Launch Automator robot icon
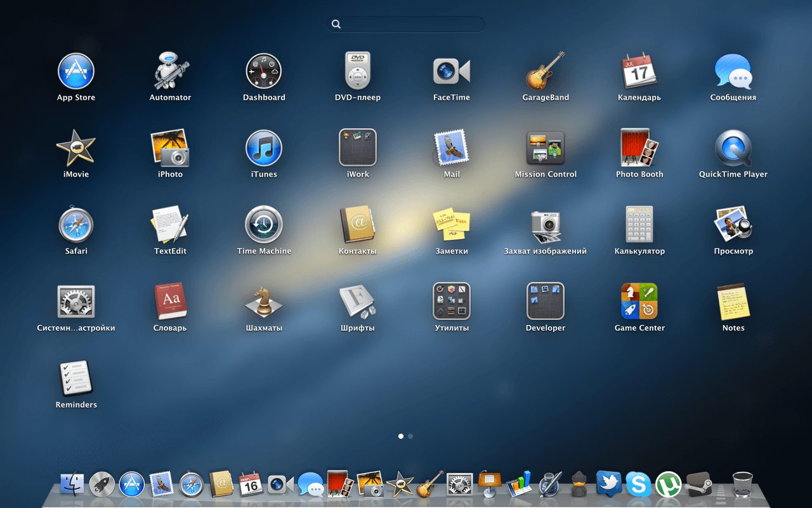Viewport: 812px width, 508px height. pyautogui.click(x=170, y=71)
